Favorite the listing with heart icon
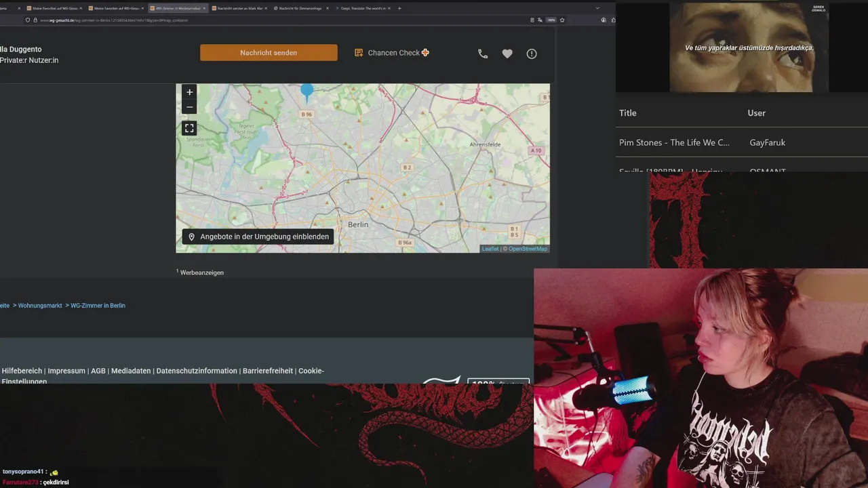The height and width of the screenshot is (488, 868). 507,54
